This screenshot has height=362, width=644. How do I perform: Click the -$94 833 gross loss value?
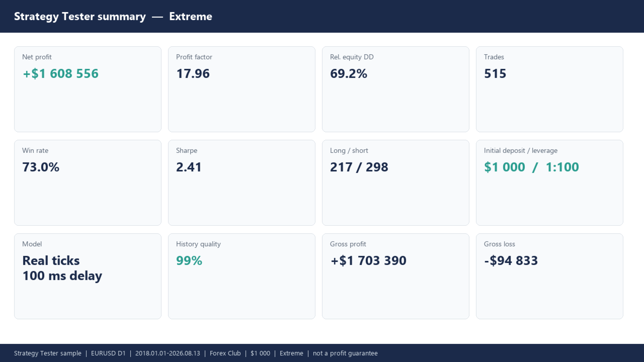pyautogui.click(x=511, y=261)
